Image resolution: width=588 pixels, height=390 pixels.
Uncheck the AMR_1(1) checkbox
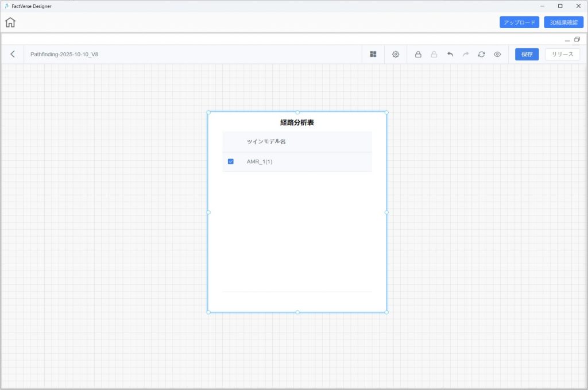pos(231,161)
